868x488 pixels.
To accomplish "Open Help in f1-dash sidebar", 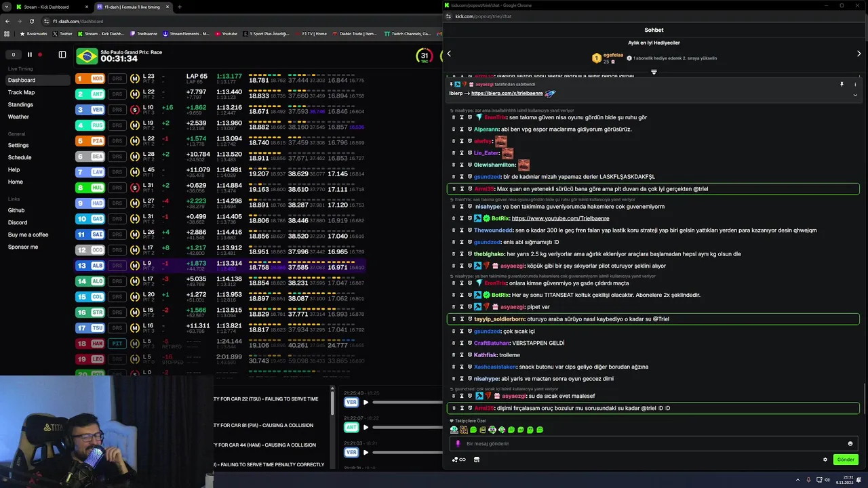I will point(14,169).
